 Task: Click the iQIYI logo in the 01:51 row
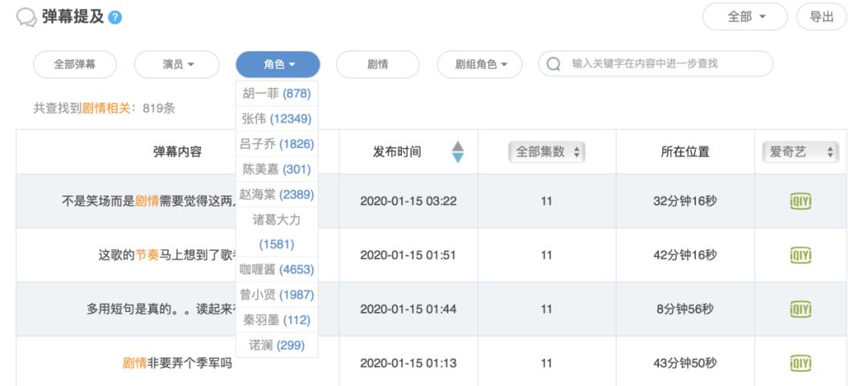(800, 255)
